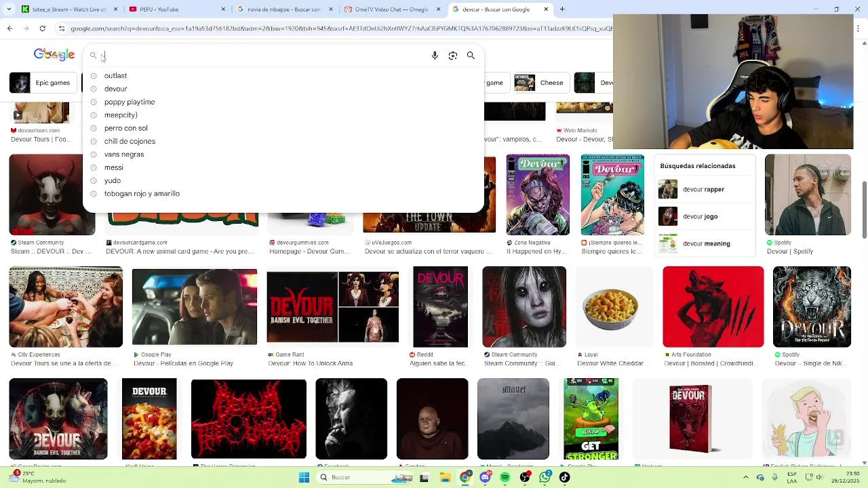This screenshot has height=488, width=868.
Task: Show hidden system tray icons
Action: [x=746, y=477]
